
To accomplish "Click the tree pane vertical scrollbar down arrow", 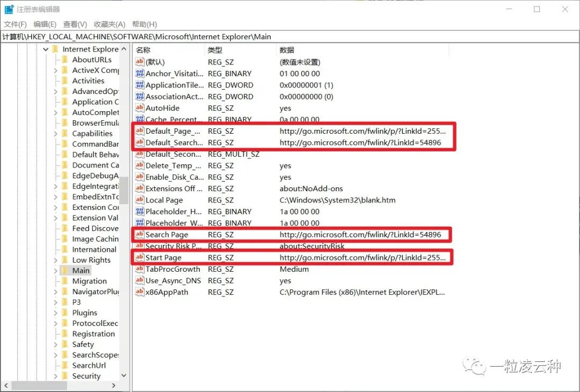I will pyautogui.click(x=124, y=375).
